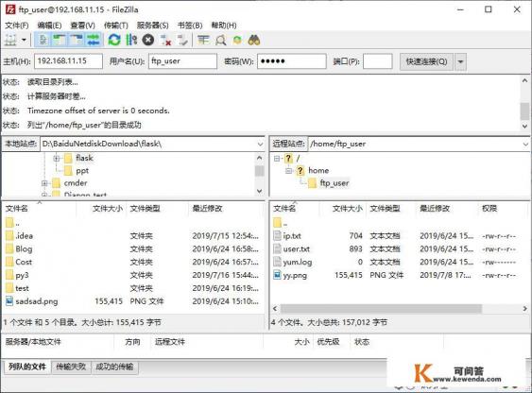Toggle synchronized browsing icon
The height and width of the screenshot is (393, 532).
click(x=237, y=40)
